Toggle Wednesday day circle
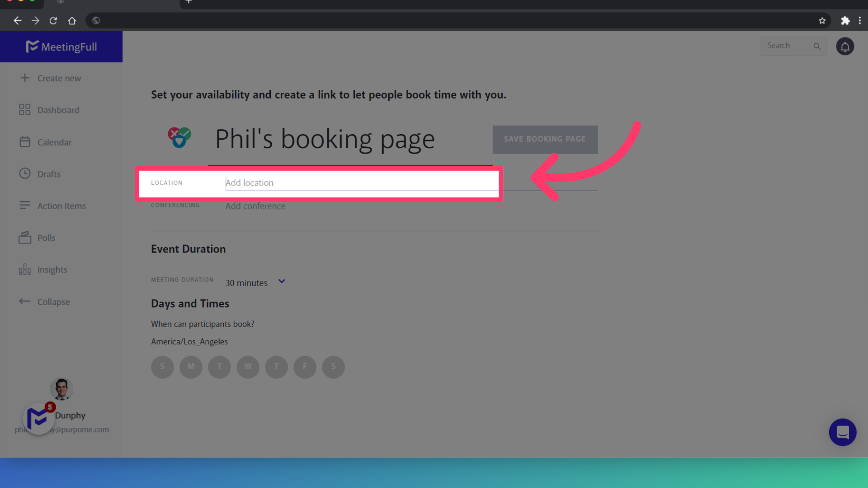 tap(248, 367)
